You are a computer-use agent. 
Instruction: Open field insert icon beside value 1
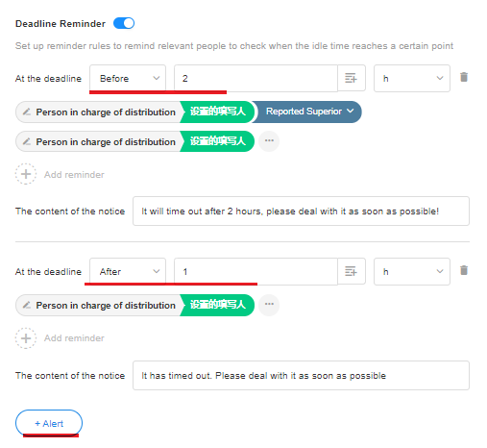[352, 271]
